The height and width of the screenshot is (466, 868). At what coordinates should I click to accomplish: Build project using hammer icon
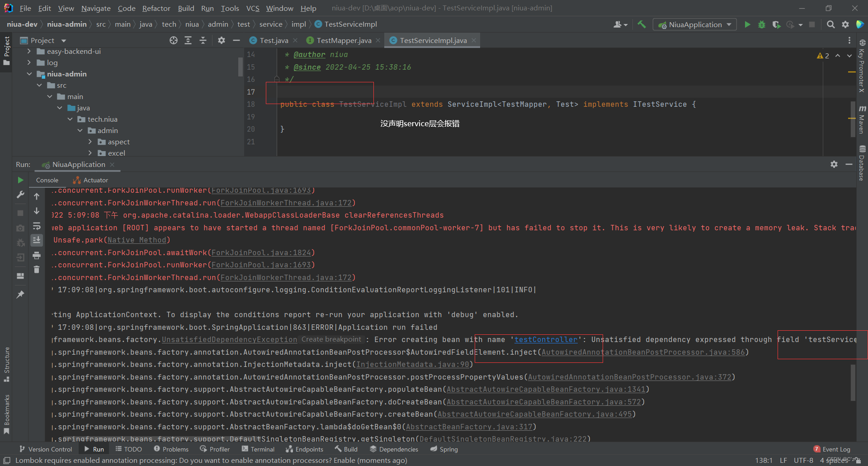(642, 24)
